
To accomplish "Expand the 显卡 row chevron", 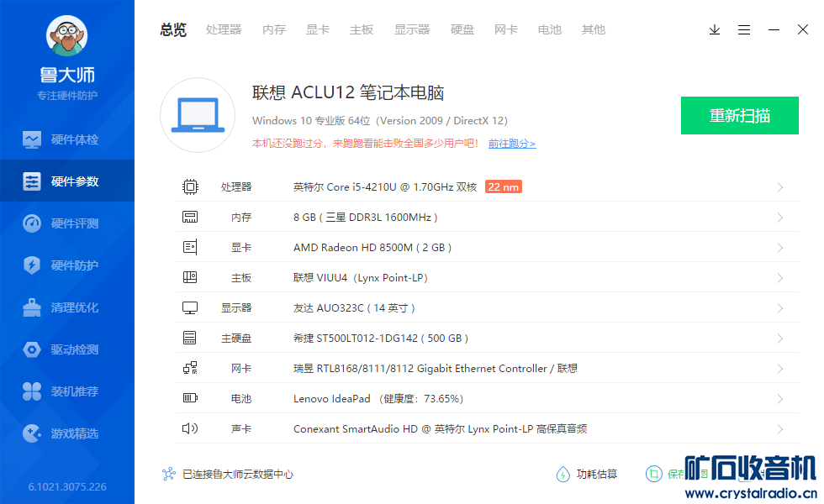I will (780, 248).
